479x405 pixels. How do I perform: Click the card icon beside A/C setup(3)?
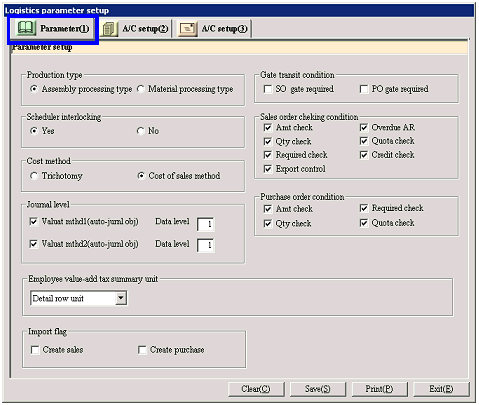187,29
